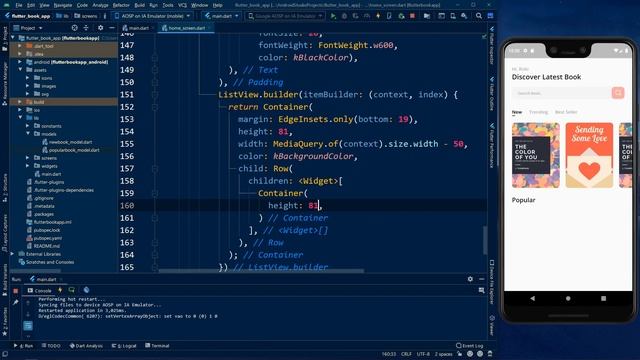640x360 pixels.
Task: Expand the widgets folder in tree
Action: click(x=28, y=166)
